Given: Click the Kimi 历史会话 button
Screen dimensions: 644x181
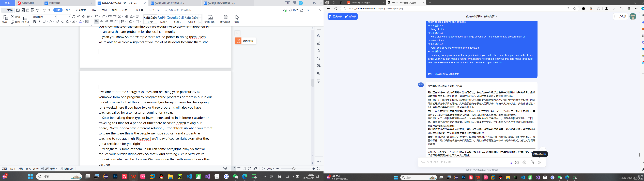Looking at the screenshot, I should (335, 16).
